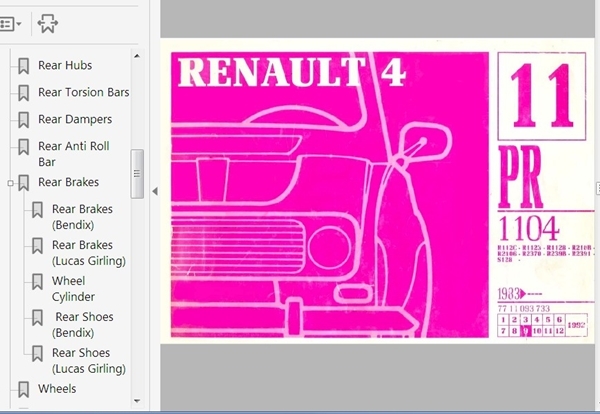Click the bookmark icon beside Rear Brakes (Bendix)
600x414 pixels.
[x=37, y=210]
